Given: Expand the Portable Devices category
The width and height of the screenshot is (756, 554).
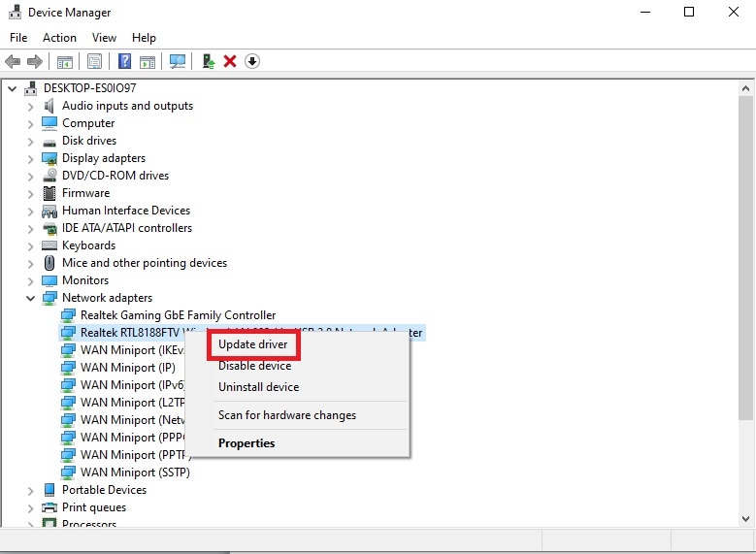Looking at the screenshot, I should [31, 491].
